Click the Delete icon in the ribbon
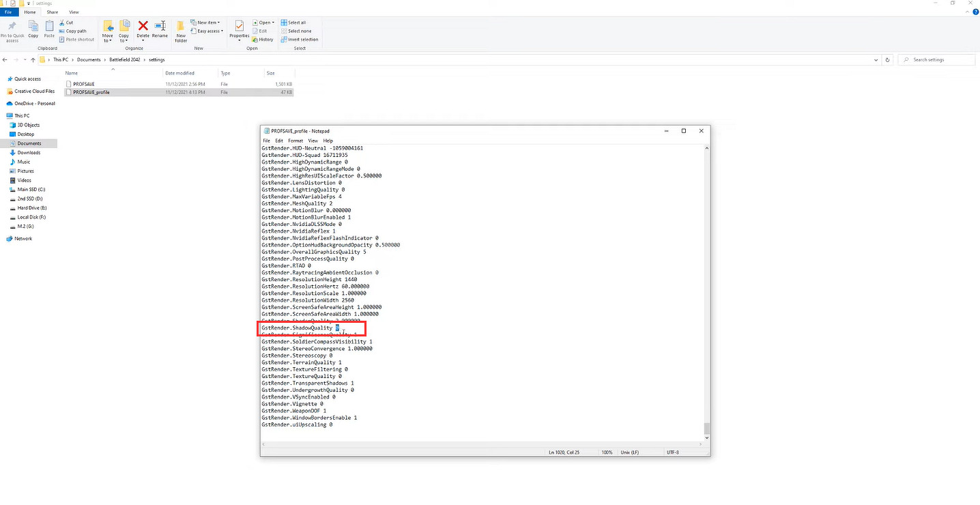 (143, 27)
